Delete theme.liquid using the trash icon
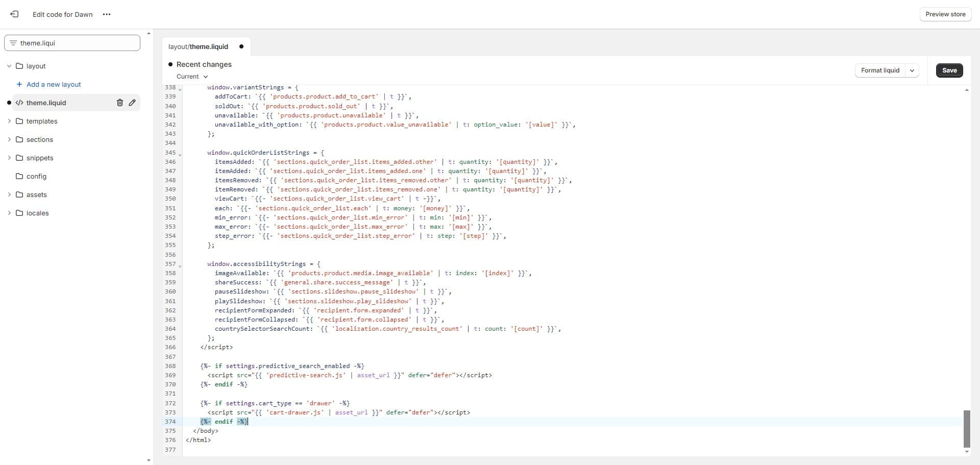This screenshot has height=465, width=980. click(x=119, y=103)
